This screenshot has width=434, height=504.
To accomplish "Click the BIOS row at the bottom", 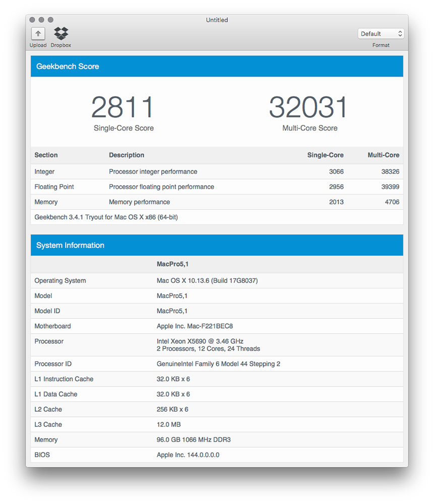I will click(x=217, y=455).
